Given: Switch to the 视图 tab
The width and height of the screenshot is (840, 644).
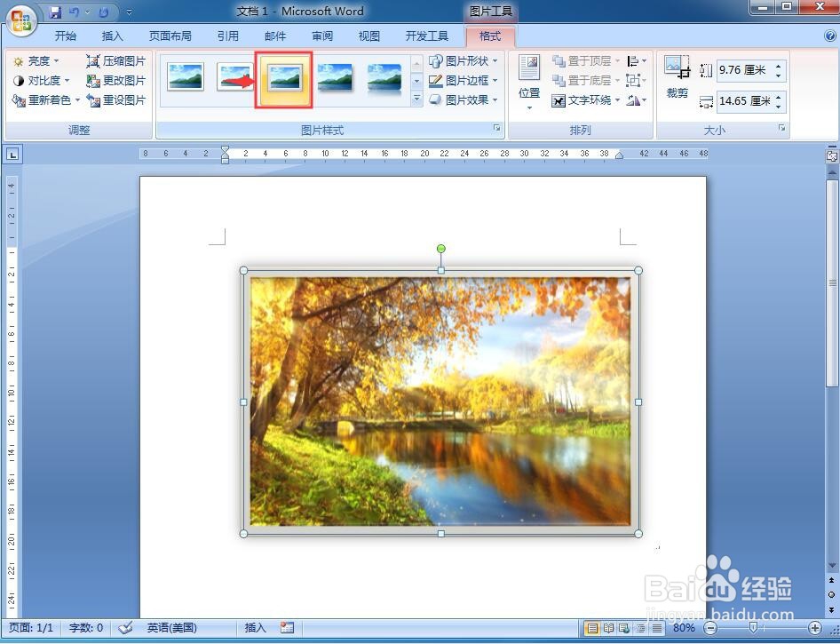Looking at the screenshot, I should [x=369, y=36].
